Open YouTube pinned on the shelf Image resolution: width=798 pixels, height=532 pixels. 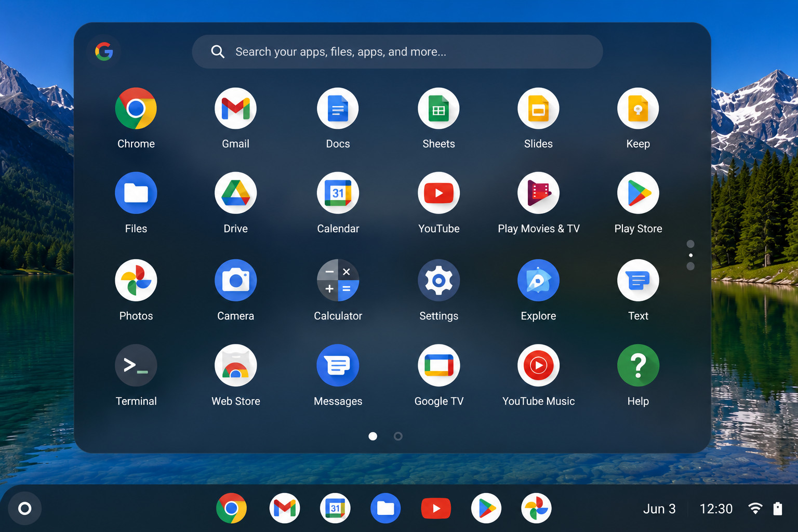click(x=436, y=508)
